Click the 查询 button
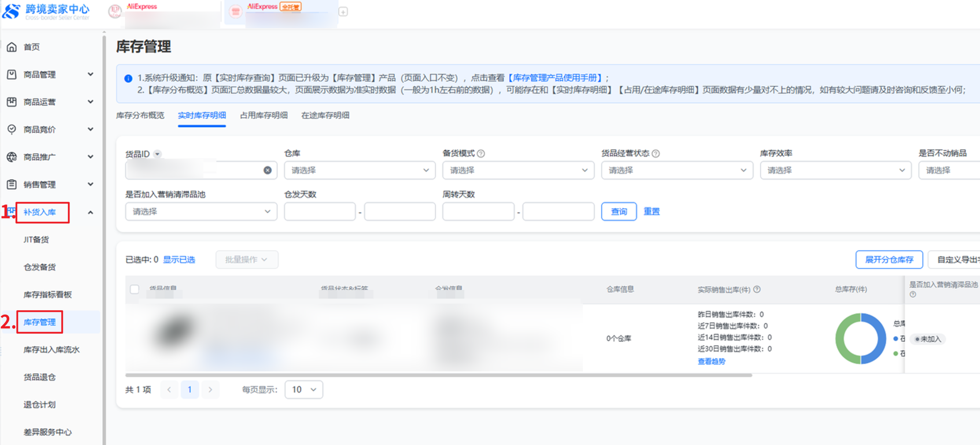980x445 pixels. pyautogui.click(x=619, y=211)
